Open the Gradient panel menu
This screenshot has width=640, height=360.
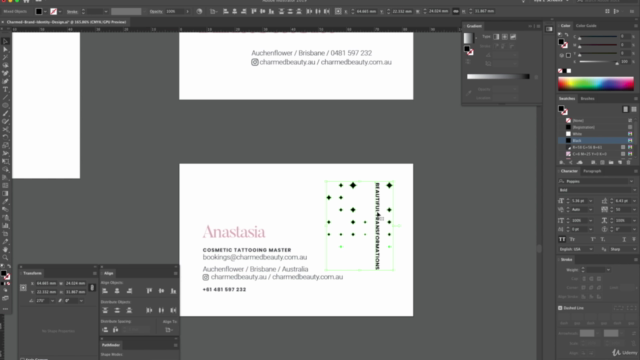[538, 26]
